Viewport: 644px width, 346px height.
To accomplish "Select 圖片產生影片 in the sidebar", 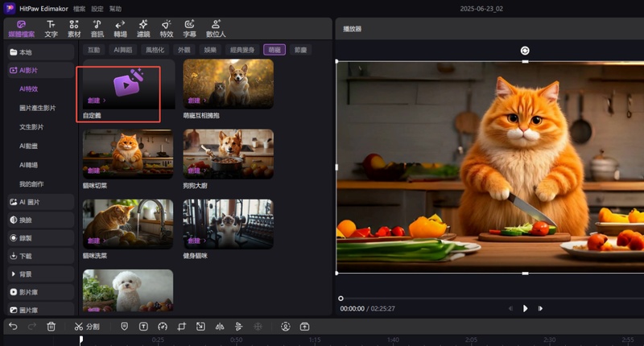I will click(38, 108).
